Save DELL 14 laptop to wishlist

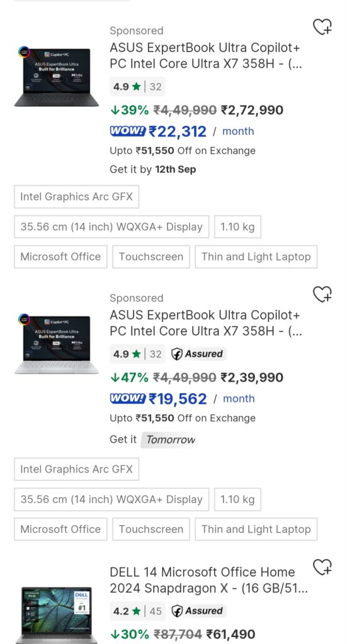(x=322, y=567)
